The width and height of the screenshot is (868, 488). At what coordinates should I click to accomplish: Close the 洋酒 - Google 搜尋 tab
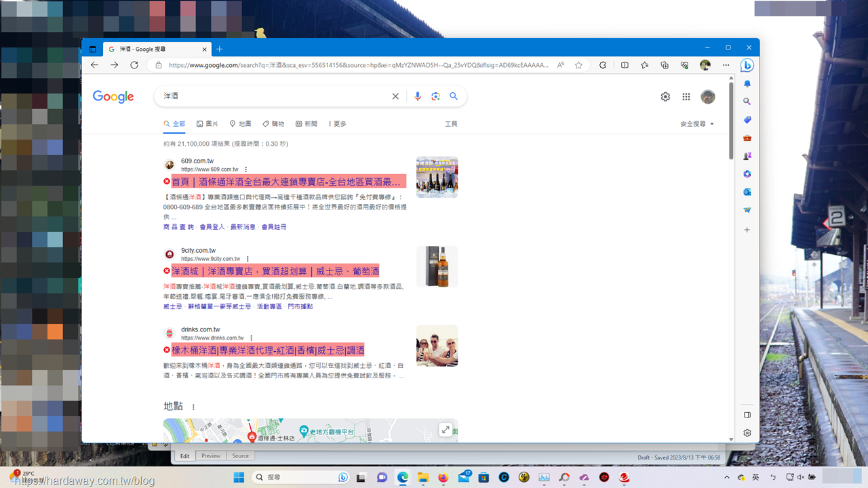pyautogui.click(x=205, y=49)
